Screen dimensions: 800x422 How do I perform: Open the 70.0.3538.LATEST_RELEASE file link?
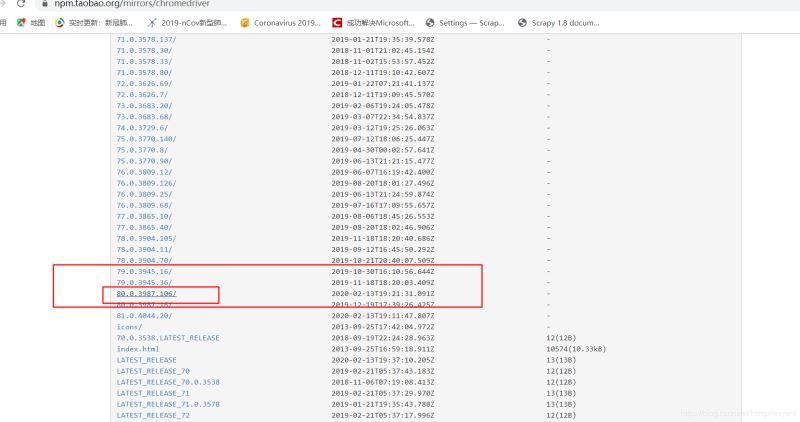[x=168, y=338]
